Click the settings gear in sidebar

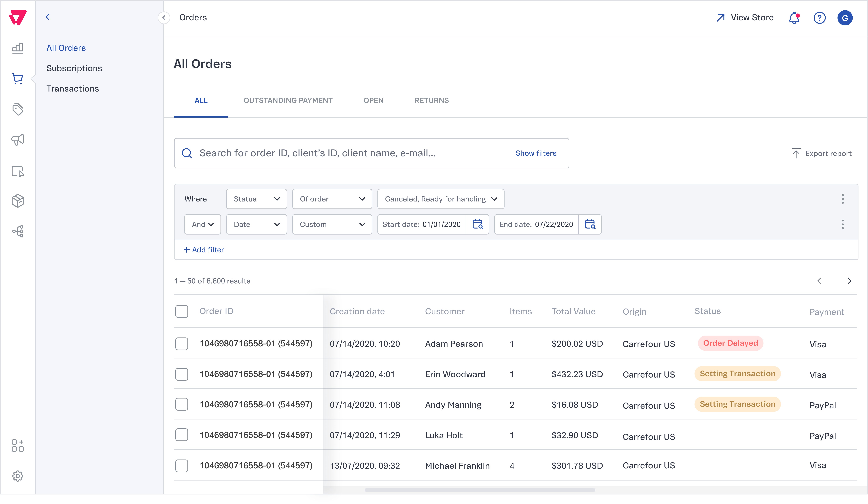[x=18, y=476]
